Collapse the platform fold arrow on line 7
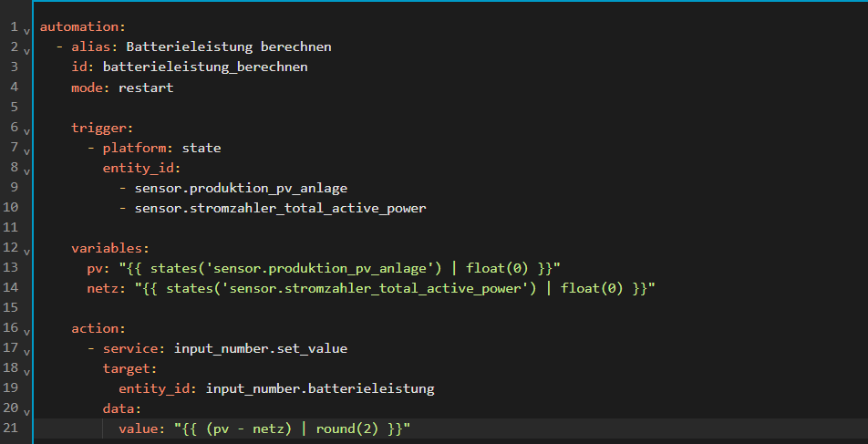This screenshot has width=868, height=444. tap(26, 151)
